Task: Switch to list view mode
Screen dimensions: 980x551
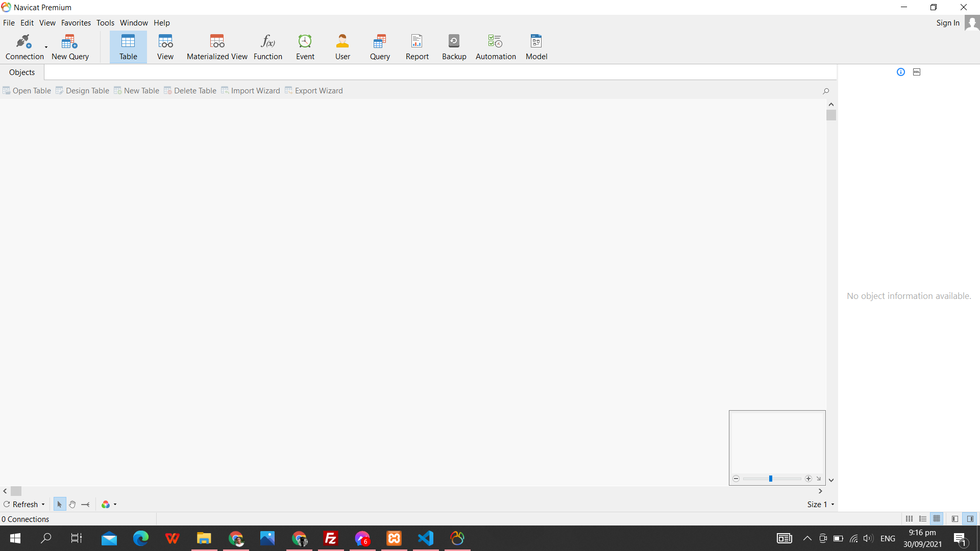Action: (923, 519)
